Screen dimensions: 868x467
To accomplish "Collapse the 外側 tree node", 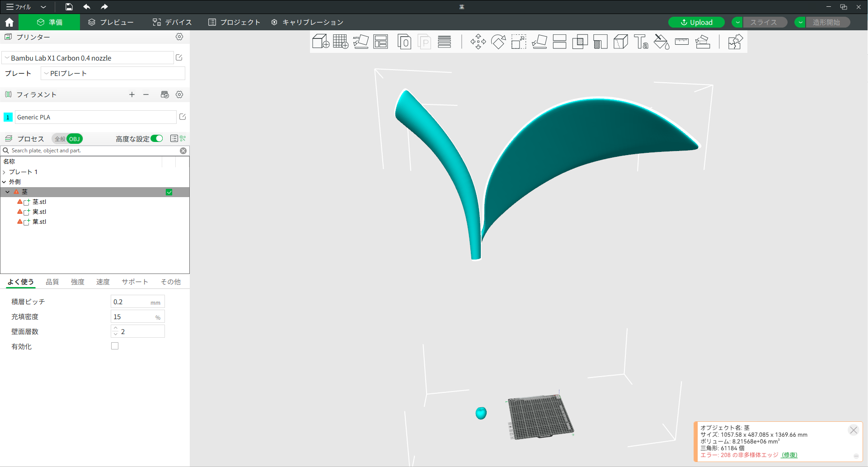I will 4,182.
